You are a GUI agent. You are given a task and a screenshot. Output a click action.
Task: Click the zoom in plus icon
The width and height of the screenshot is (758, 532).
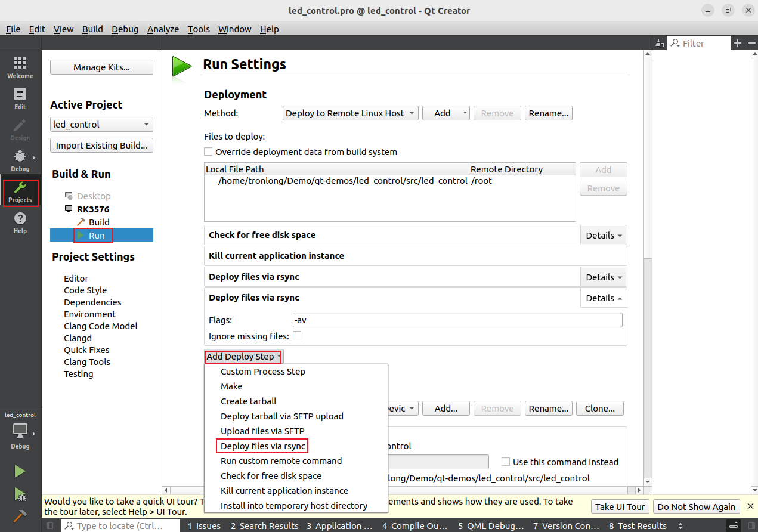click(738, 43)
